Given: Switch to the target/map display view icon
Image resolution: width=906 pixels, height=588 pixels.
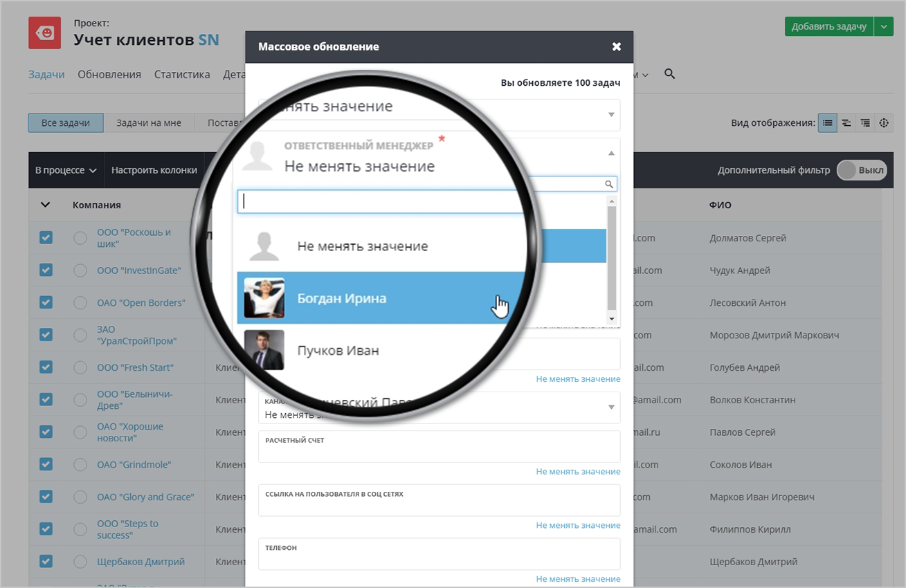Looking at the screenshot, I should 884,123.
